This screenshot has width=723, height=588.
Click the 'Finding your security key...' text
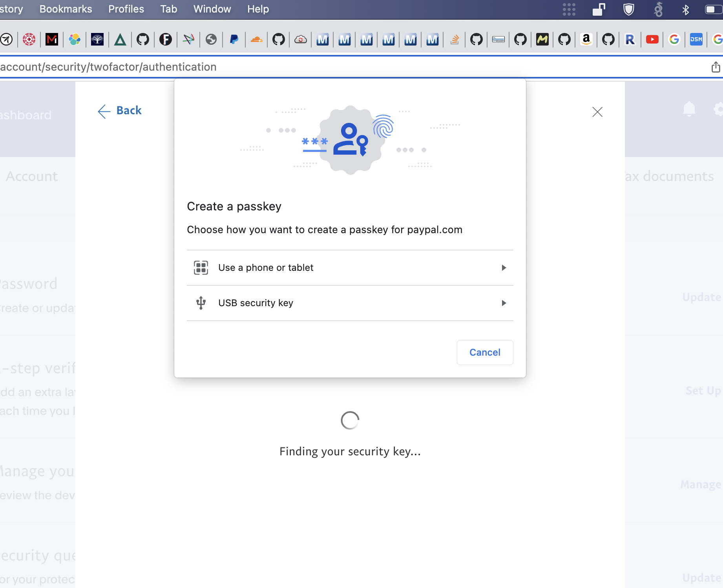pos(350,452)
